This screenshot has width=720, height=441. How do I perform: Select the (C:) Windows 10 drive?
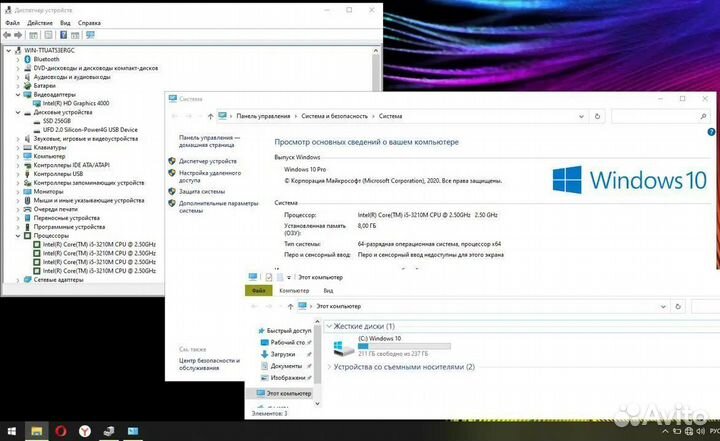coord(392,347)
